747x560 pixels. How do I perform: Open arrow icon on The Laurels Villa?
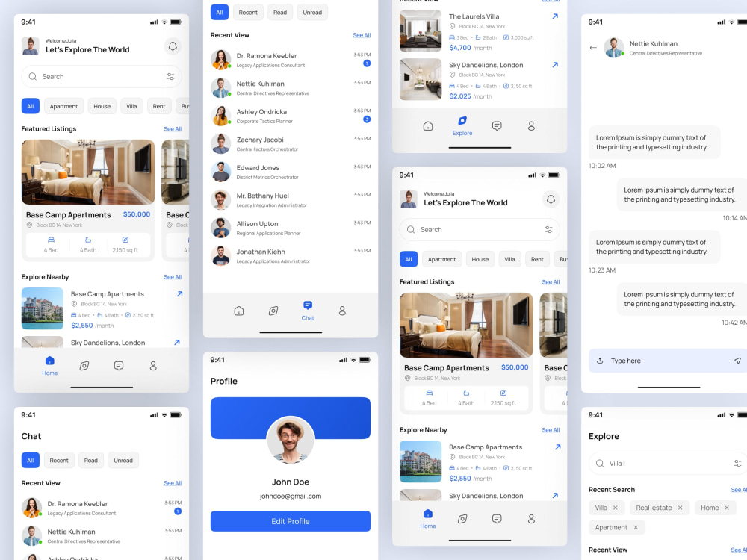pos(555,16)
